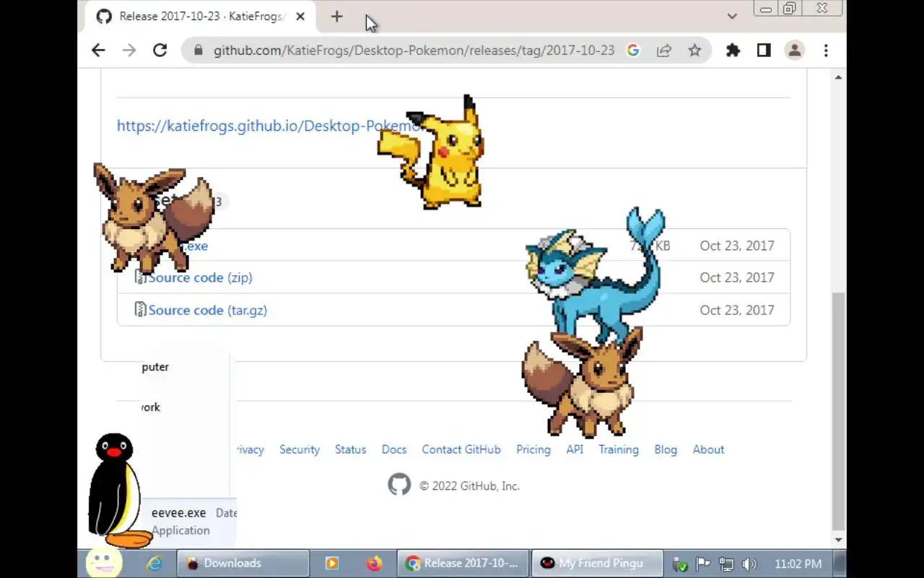
Task: Click the Pingu penguin desktop character
Action: [x=117, y=491]
